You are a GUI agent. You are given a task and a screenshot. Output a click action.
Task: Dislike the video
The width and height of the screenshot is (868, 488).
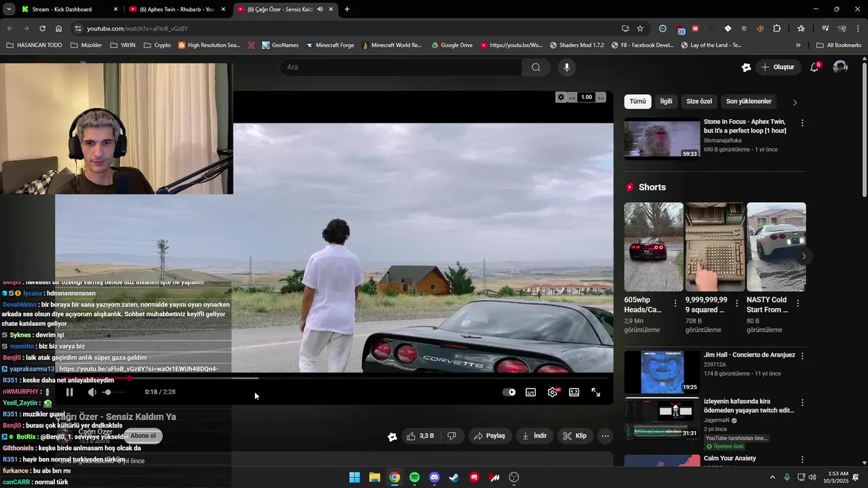(452, 436)
